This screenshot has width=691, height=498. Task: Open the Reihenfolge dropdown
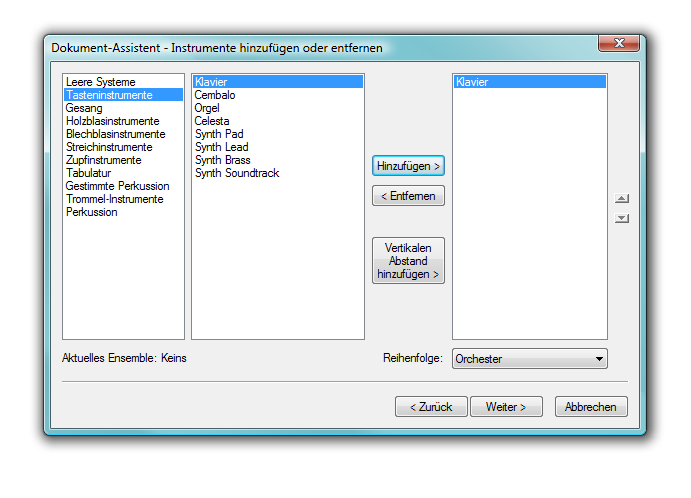(529, 358)
